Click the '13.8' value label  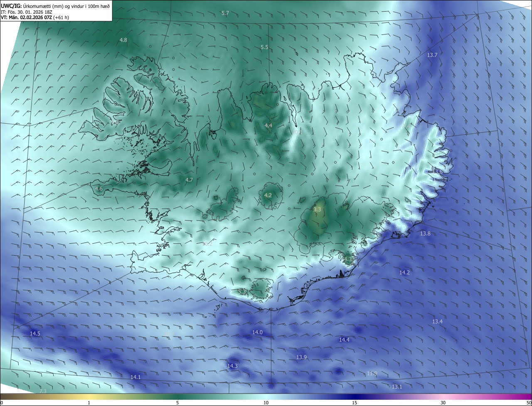[x=425, y=234]
